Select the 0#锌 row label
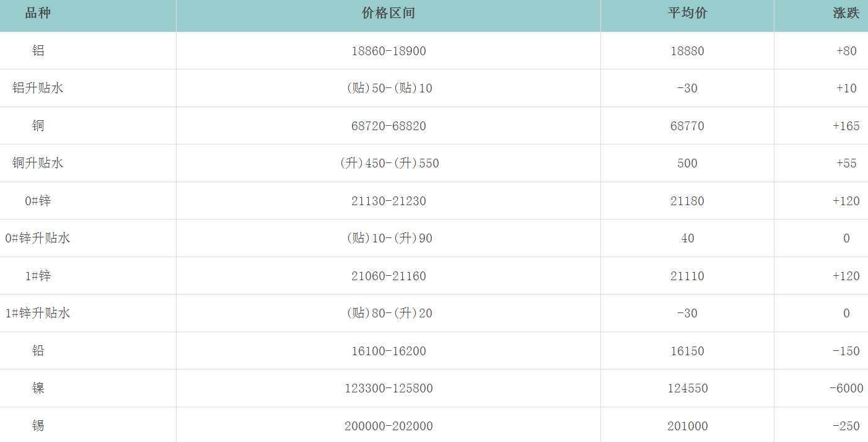Viewport: 868px width, 442px height. 38,201
